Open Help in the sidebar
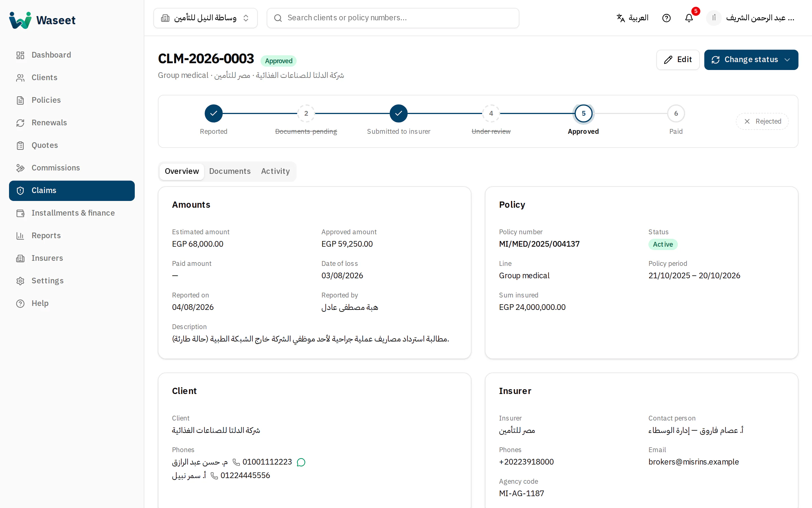The height and width of the screenshot is (508, 812). coord(72,303)
